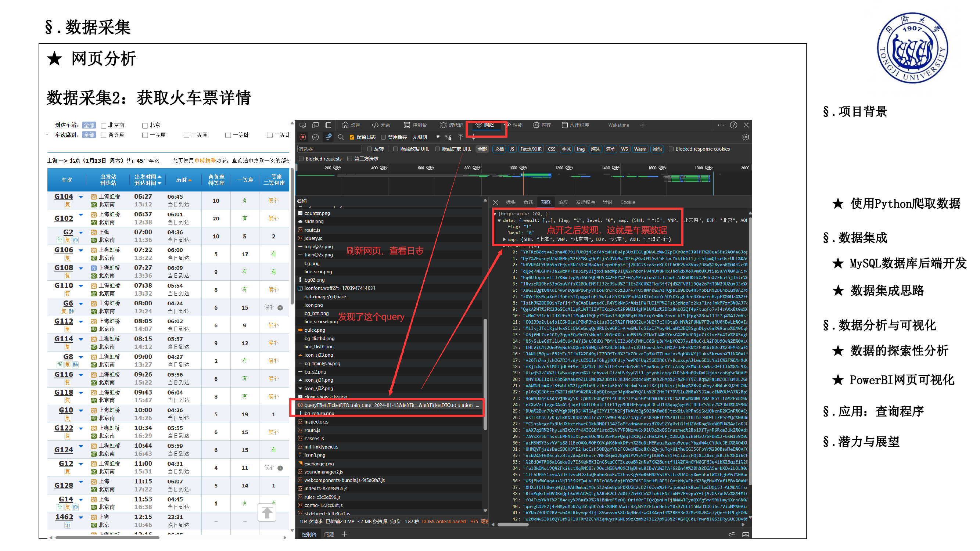
Task: Open the network conditions wifi-gear icon
Action: [448, 137]
